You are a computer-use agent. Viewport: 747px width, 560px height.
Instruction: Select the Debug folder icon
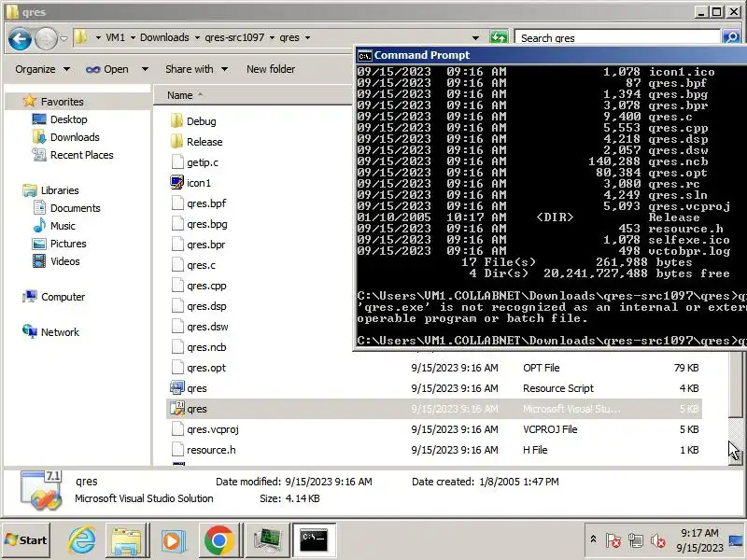[x=176, y=121]
